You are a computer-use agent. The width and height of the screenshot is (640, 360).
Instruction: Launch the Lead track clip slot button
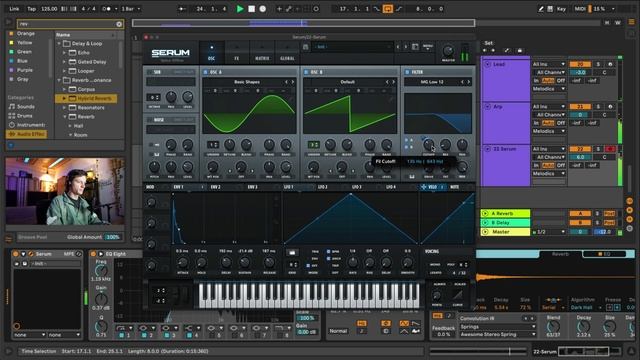click(487, 64)
